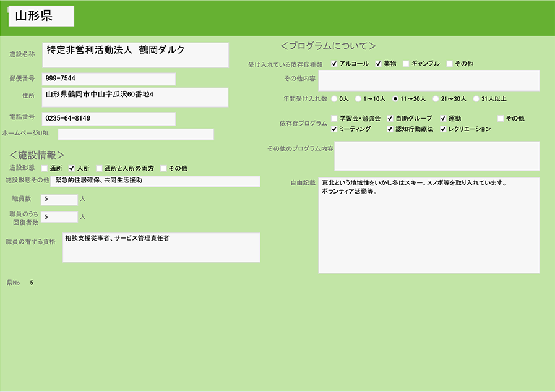Click the empty ホームページURL field
Image resolution: width=555 pixels, height=392 pixels.
(x=136, y=134)
